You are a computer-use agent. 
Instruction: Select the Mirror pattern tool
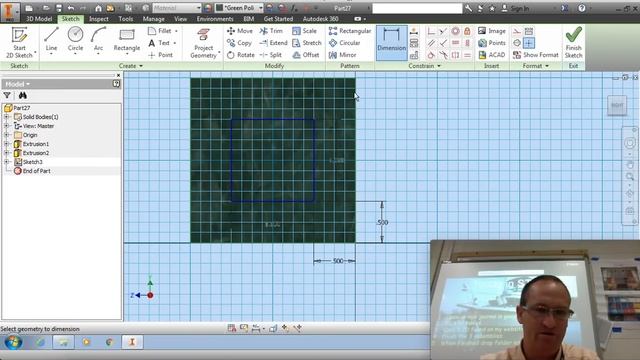click(x=342, y=55)
